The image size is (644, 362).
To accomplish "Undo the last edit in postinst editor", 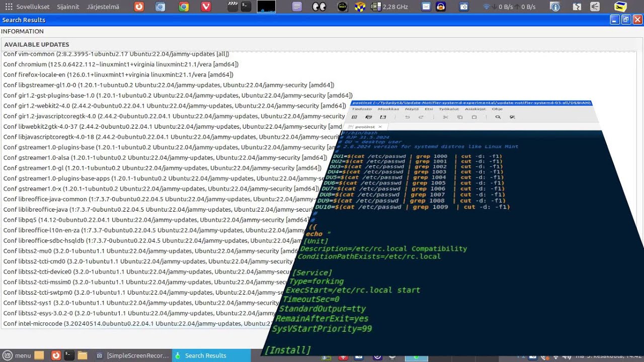I will [408, 117].
